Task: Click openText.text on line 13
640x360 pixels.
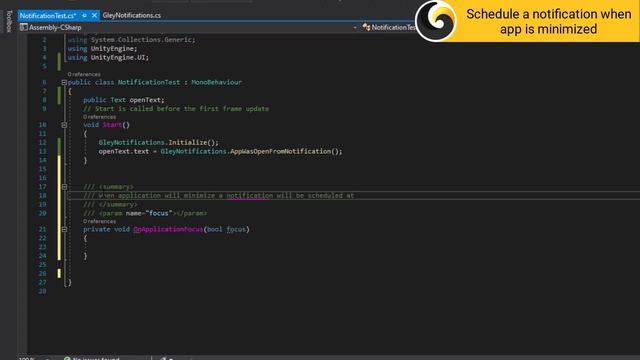Action: pos(124,151)
